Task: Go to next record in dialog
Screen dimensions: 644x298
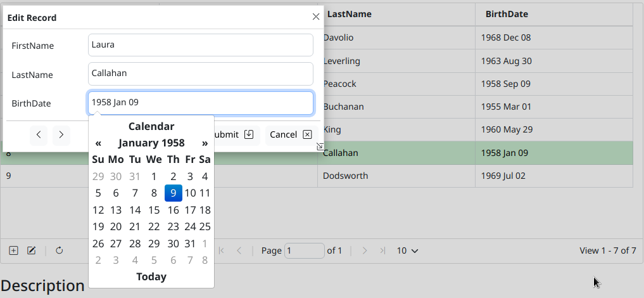Action: [x=61, y=134]
